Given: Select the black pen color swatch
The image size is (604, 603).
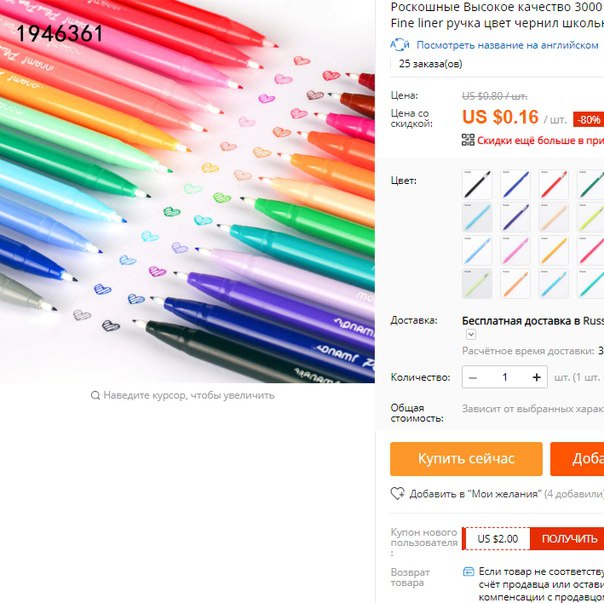Looking at the screenshot, I should [477, 184].
